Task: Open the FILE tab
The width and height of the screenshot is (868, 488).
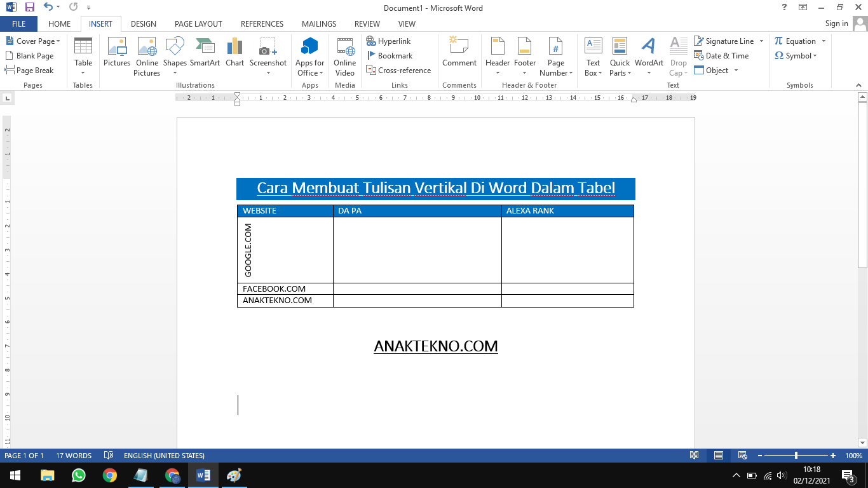Action: pos(18,24)
